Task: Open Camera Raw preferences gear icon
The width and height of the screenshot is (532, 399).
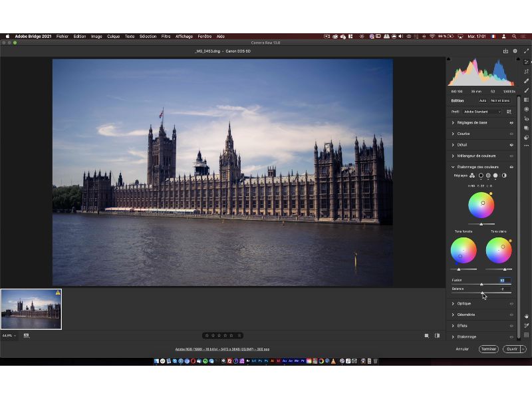Action: click(x=515, y=51)
